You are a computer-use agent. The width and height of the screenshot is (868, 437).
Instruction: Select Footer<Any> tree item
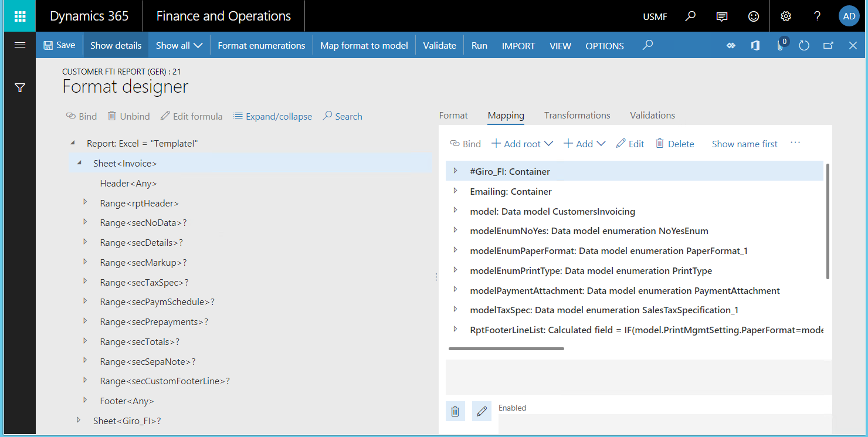pos(127,401)
